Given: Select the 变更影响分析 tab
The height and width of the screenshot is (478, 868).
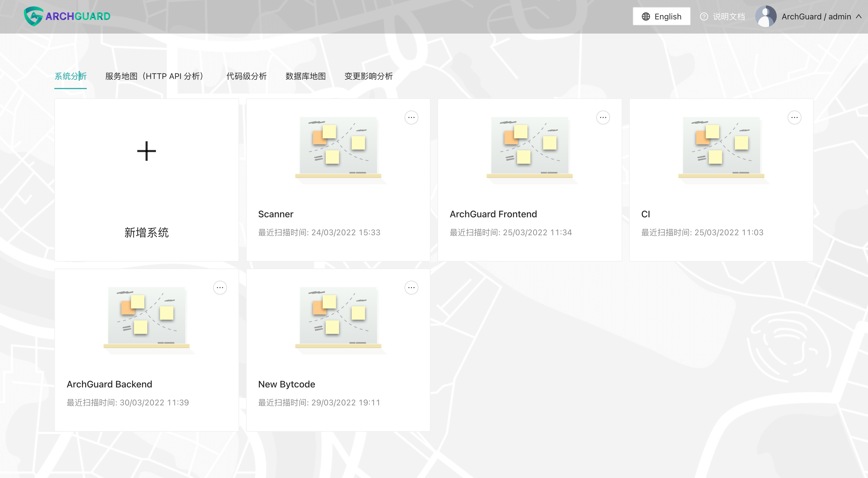Looking at the screenshot, I should coord(368,76).
